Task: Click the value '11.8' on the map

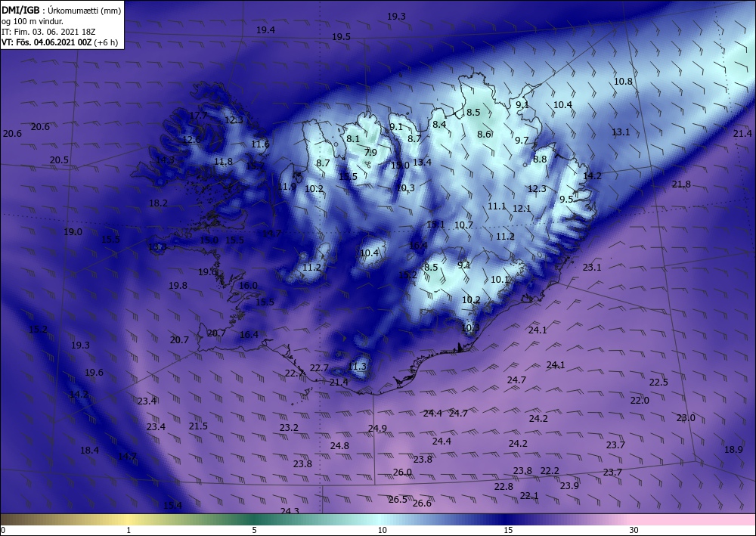Action: pyautogui.click(x=223, y=162)
